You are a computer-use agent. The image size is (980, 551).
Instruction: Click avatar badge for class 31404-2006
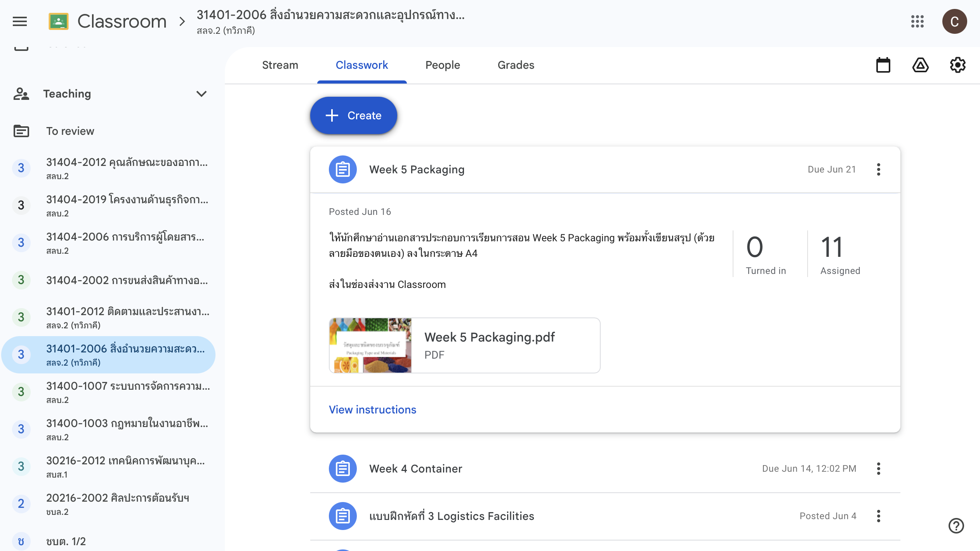21,242
